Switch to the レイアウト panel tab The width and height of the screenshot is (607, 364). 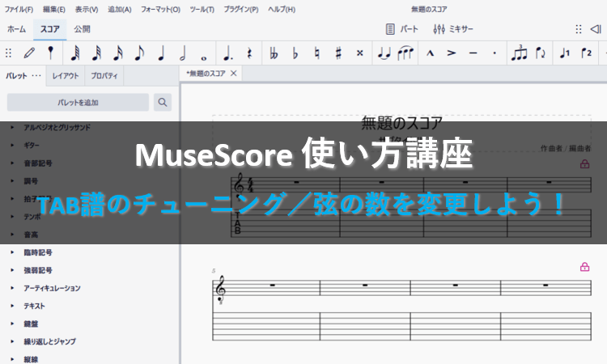[x=66, y=76]
